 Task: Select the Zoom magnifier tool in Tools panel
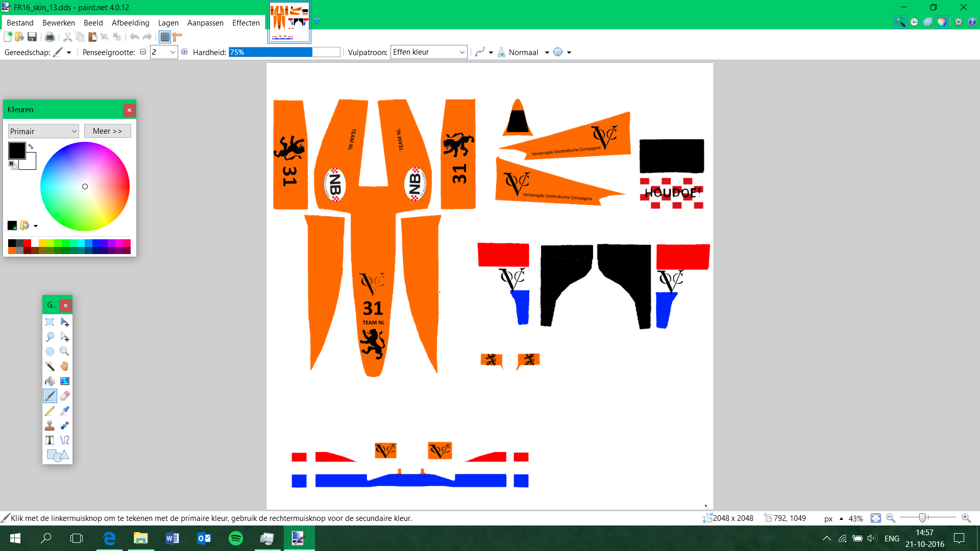64,352
